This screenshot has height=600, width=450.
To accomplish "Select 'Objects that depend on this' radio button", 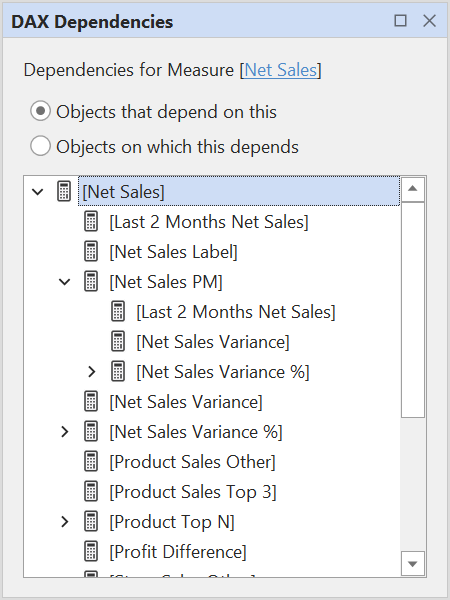I will 40,111.
